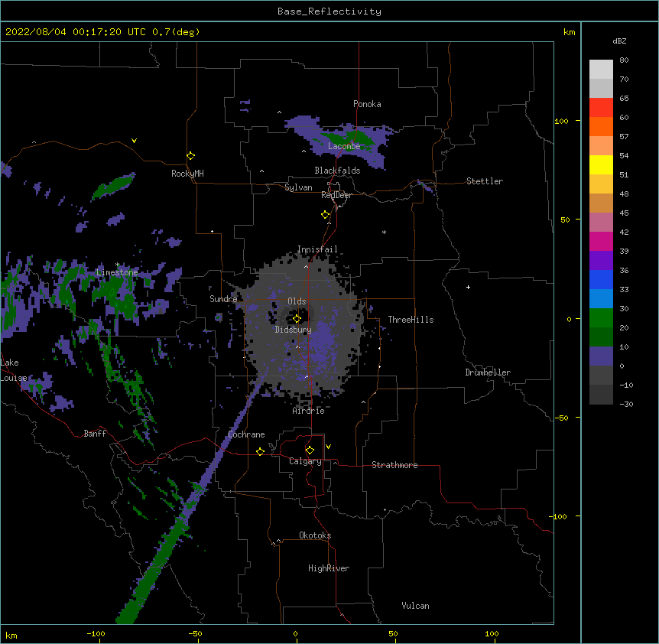Click the Ponoka city label

[x=367, y=104]
